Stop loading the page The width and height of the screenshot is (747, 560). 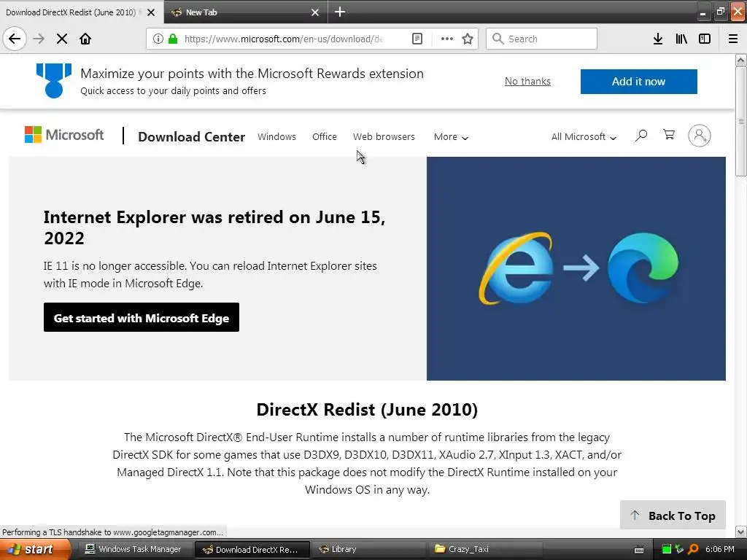pyautogui.click(x=62, y=39)
